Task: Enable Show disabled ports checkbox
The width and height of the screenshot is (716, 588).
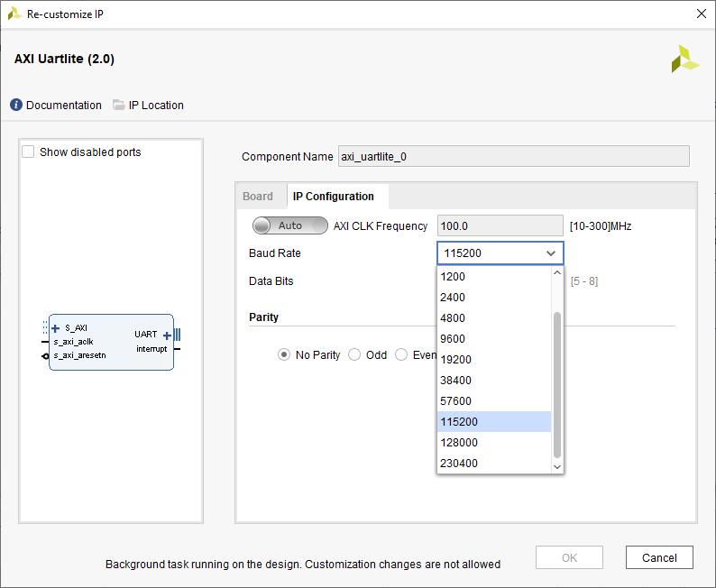Action: (x=29, y=152)
